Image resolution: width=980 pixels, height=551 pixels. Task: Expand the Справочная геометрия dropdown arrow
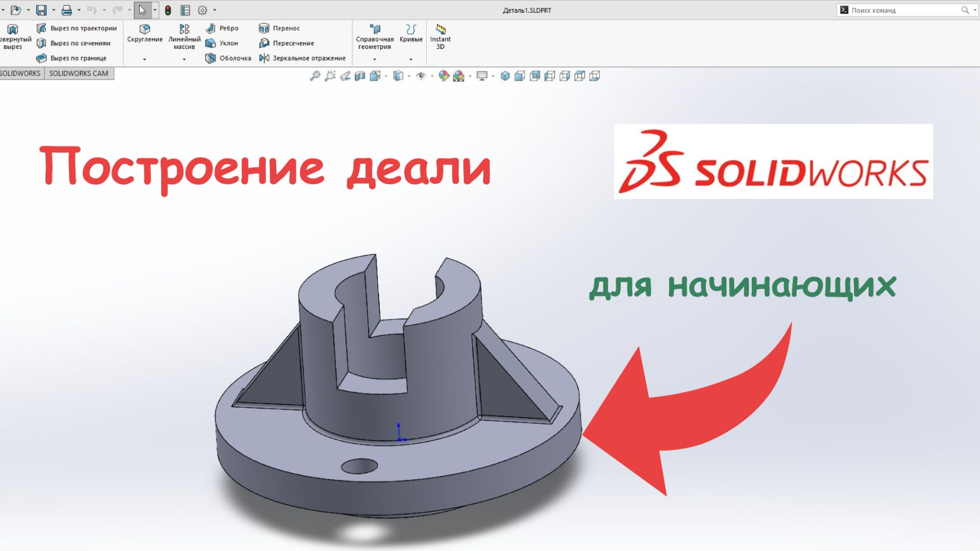coord(375,59)
